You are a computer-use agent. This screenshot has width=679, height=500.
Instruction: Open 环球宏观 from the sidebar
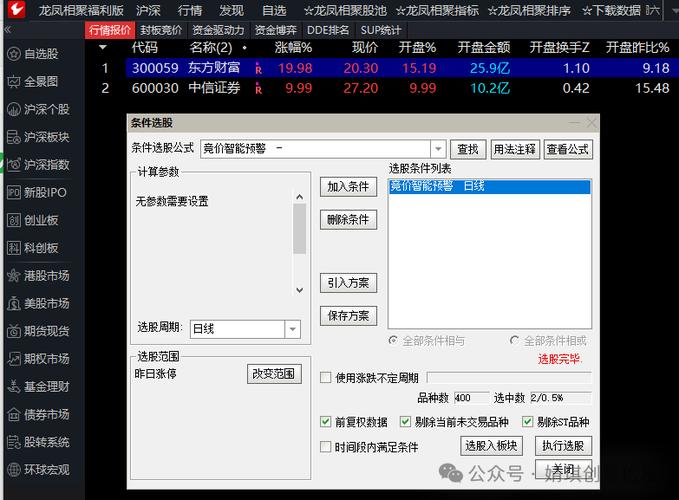click(38, 470)
